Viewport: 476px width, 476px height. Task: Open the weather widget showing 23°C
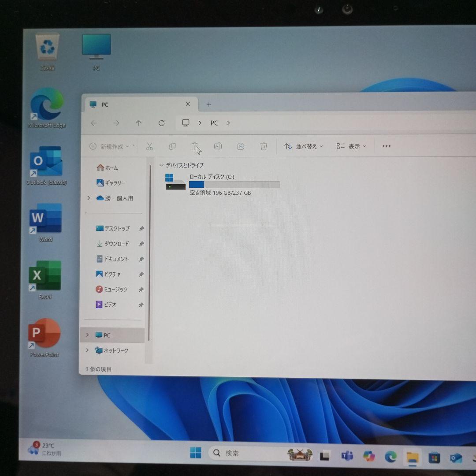pos(45,449)
